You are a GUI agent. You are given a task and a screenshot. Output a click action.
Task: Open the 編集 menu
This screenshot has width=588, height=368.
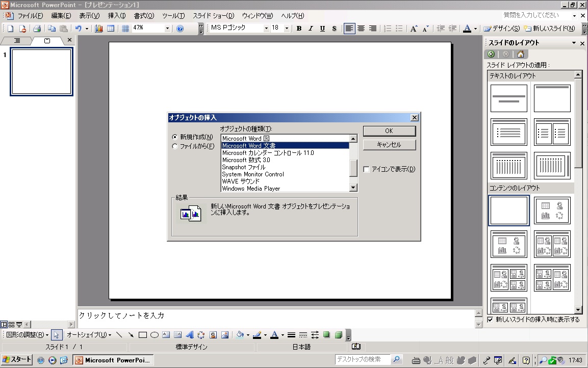pyautogui.click(x=61, y=16)
